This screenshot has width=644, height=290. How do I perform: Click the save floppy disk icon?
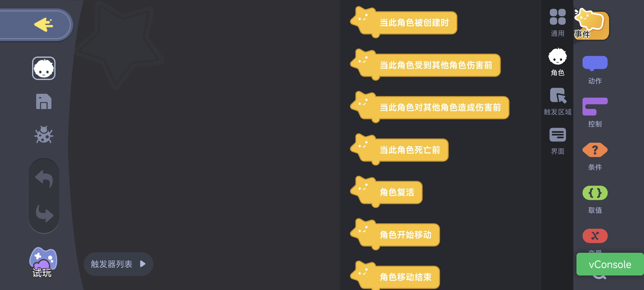point(44,101)
